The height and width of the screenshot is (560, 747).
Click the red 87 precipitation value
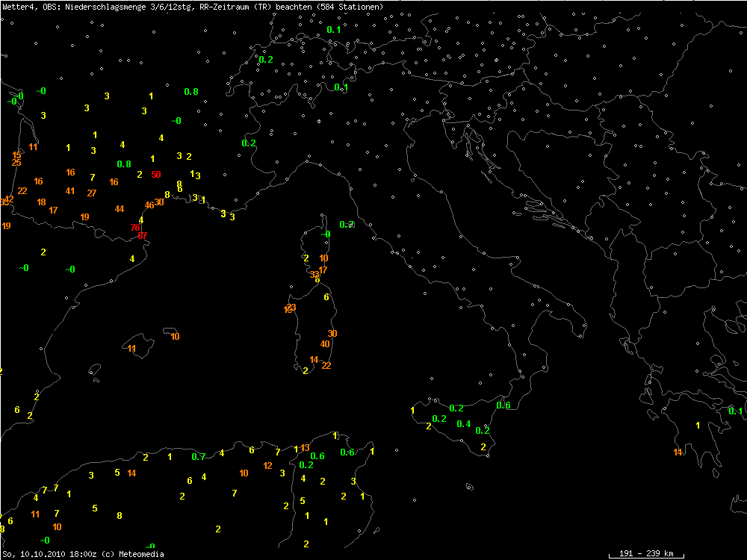(x=143, y=235)
